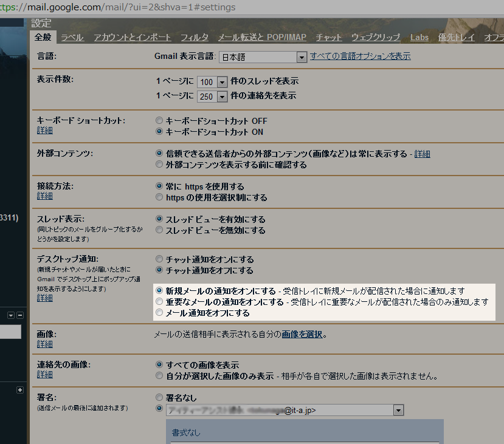Click the スレッド表示: setting label
The image size is (504, 444).
click(x=60, y=219)
